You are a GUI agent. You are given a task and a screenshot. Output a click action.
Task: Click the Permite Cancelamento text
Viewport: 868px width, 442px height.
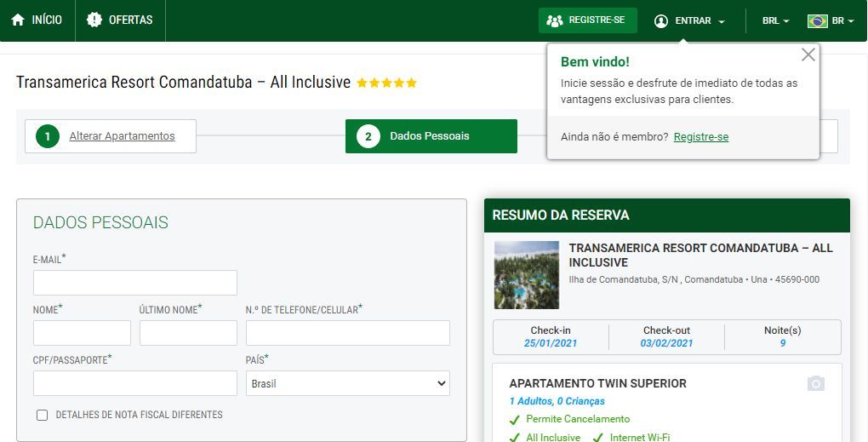click(x=578, y=419)
